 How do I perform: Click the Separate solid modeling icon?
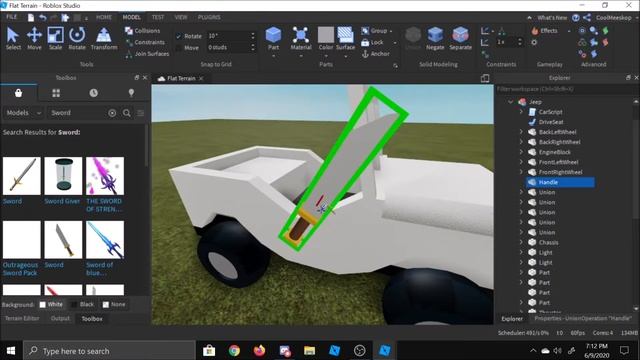(x=460, y=38)
